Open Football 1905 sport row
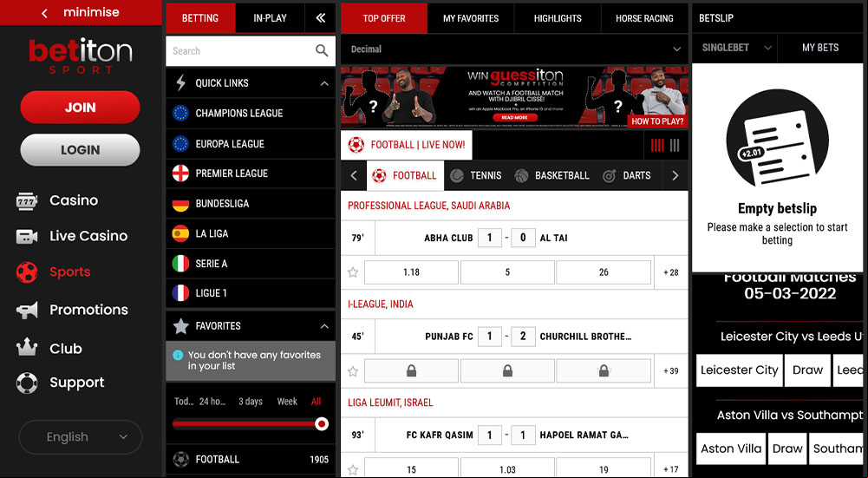The height and width of the screenshot is (478, 868). tap(251, 459)
